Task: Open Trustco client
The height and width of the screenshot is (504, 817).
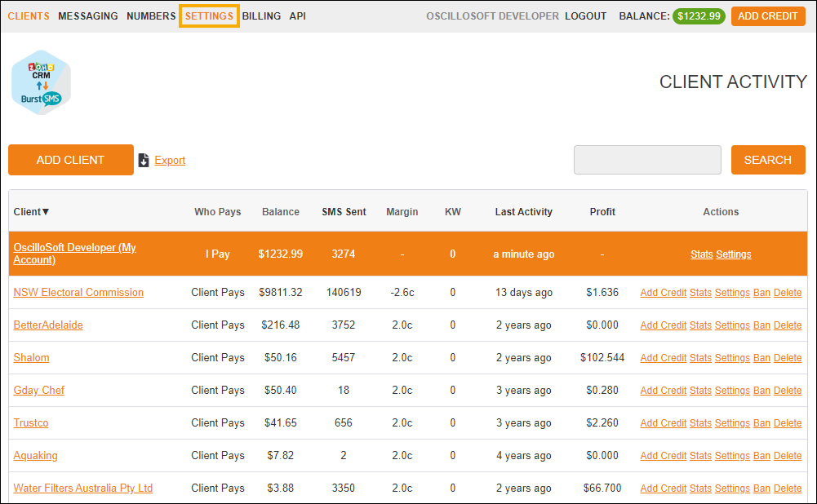Action: tap(31, 422)
